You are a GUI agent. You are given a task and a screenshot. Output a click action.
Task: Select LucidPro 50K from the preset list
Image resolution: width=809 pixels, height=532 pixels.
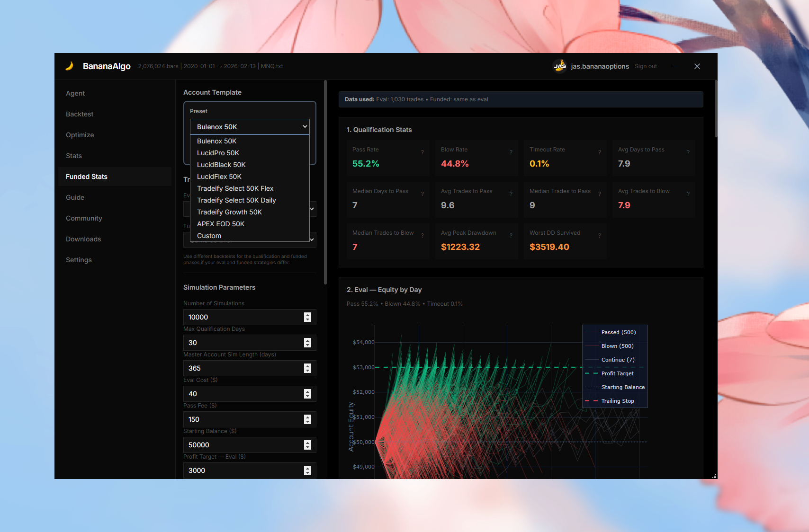click(218, 152)
